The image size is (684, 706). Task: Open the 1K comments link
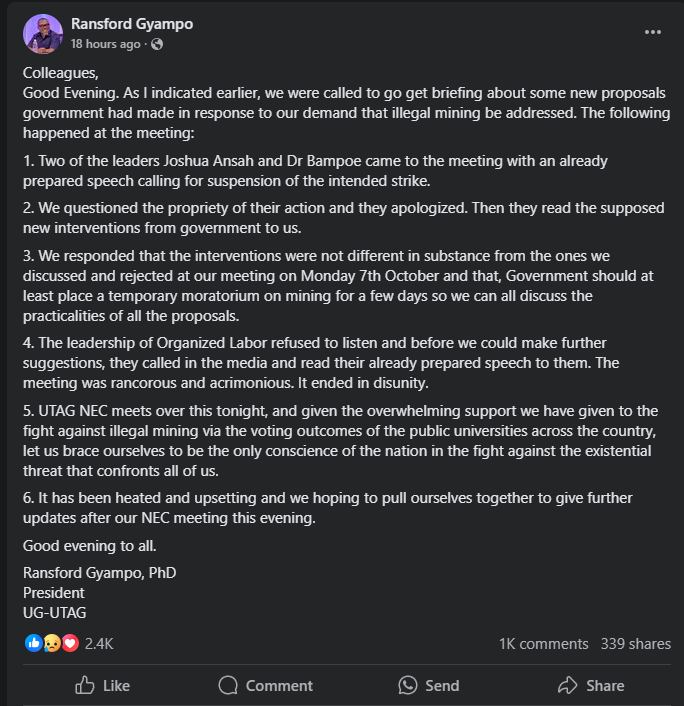tap(543, 643)
